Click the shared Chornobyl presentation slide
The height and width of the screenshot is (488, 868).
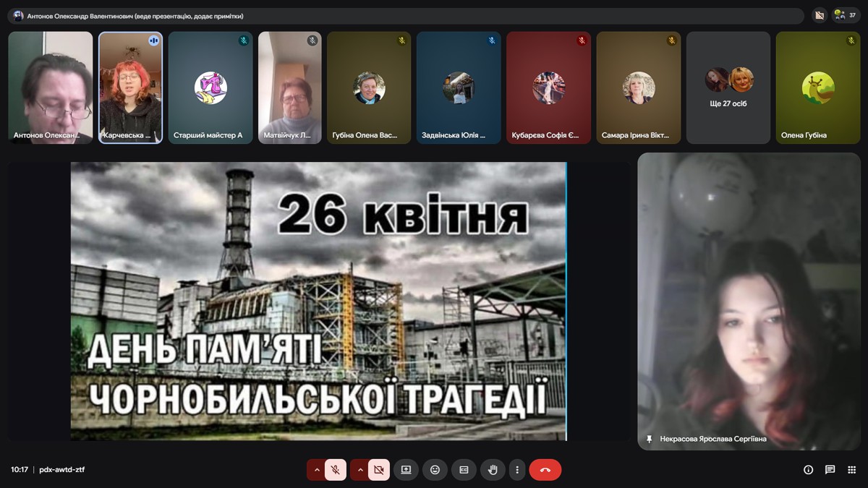(x=318, y=301)
